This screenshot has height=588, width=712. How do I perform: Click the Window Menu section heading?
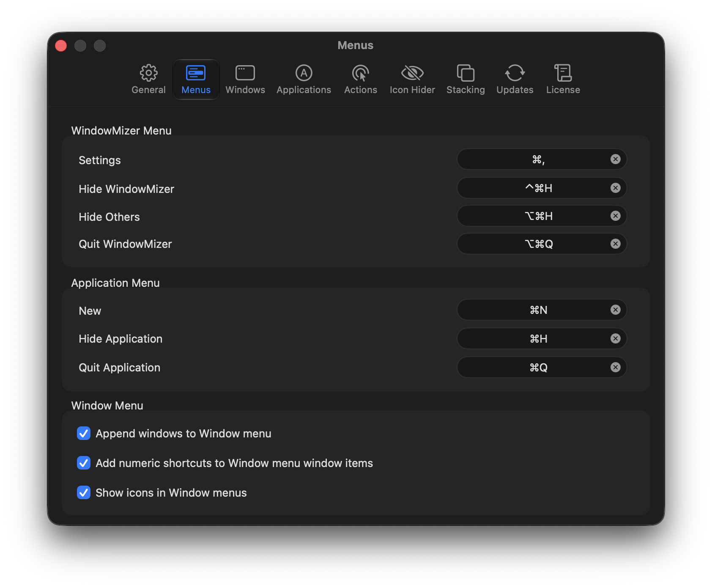coord(107,406)
